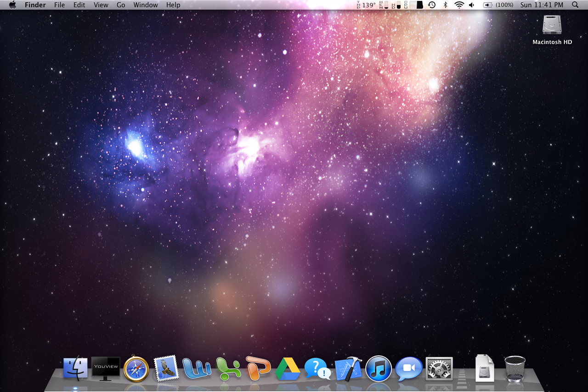The image size is (588, 392).
Task: Open iChat from the Dock
Action: 409,368
